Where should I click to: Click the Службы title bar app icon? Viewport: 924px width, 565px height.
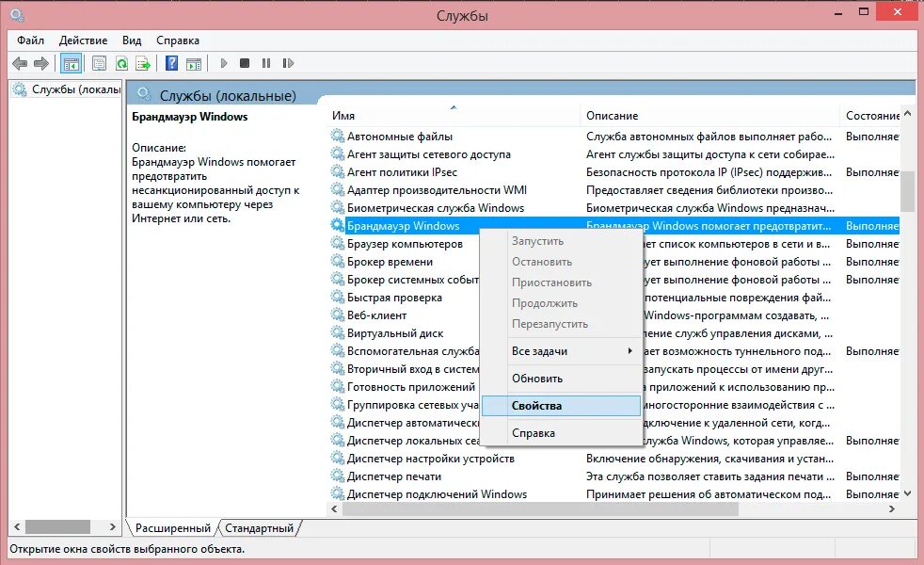click(x=18, y=15)
